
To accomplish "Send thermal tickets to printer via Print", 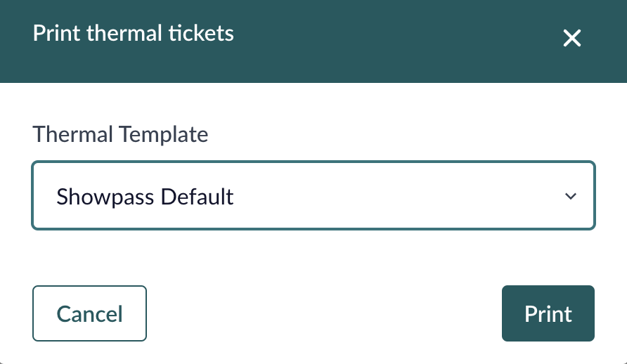I will coord(548,313).
